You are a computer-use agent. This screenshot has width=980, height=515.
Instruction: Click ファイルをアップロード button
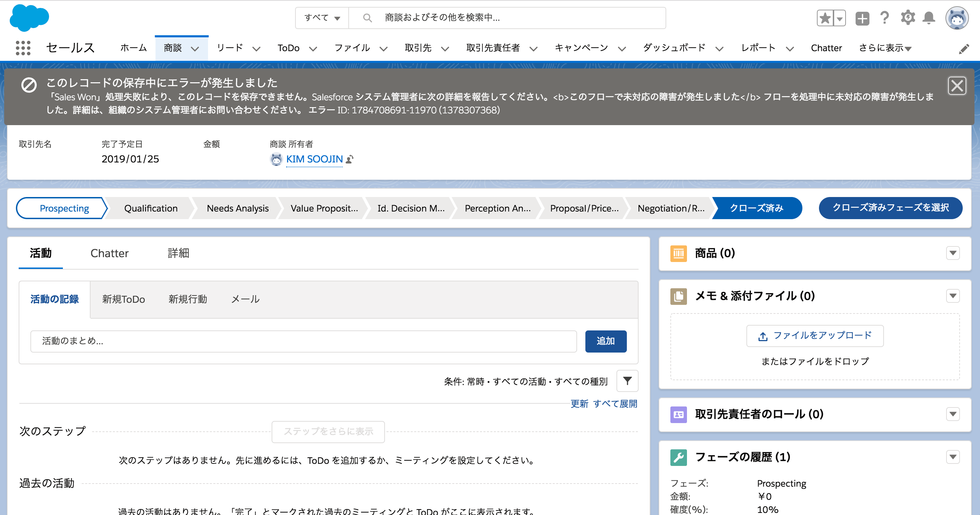click(814, 336)
